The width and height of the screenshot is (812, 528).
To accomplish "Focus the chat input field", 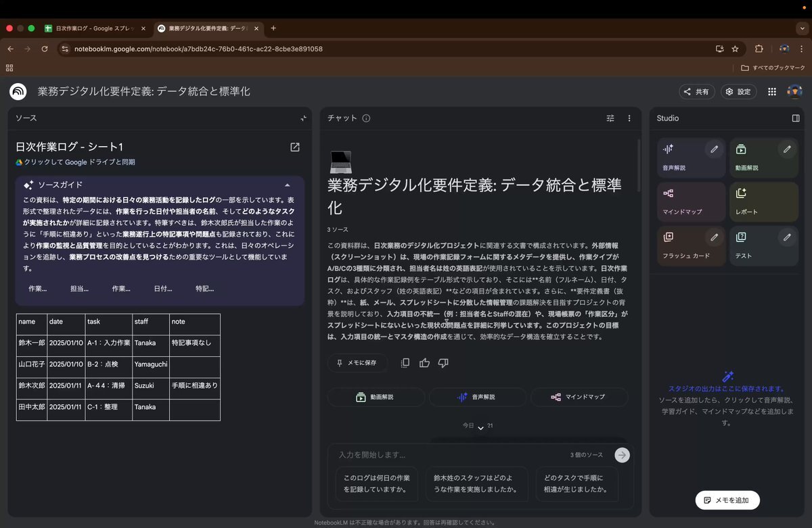I will click(x=450, y=455).
